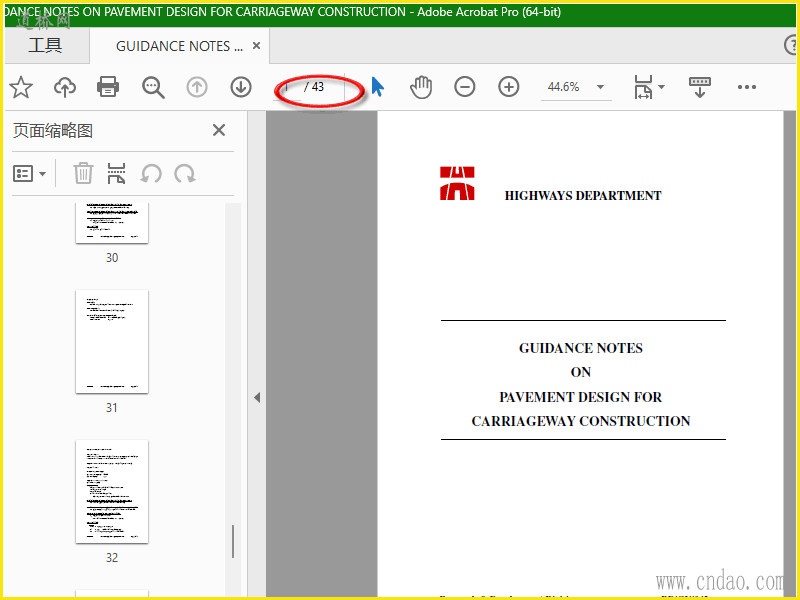Open thumbnail panel options dropdown
The width and height of the screenshot is (800, 600).
point(30,174)
